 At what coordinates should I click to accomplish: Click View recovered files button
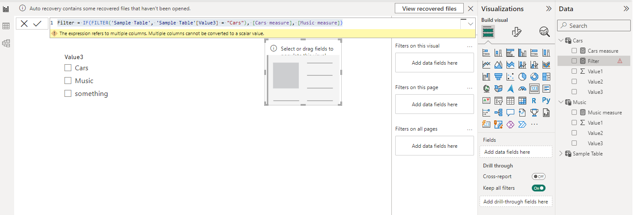(429, 9)
